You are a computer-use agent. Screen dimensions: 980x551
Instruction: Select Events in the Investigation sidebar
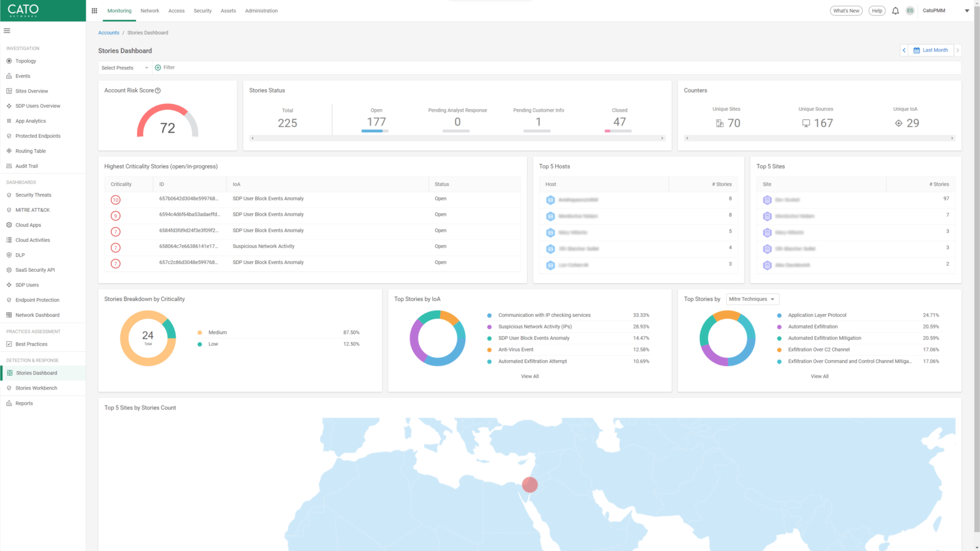[24, 76]
